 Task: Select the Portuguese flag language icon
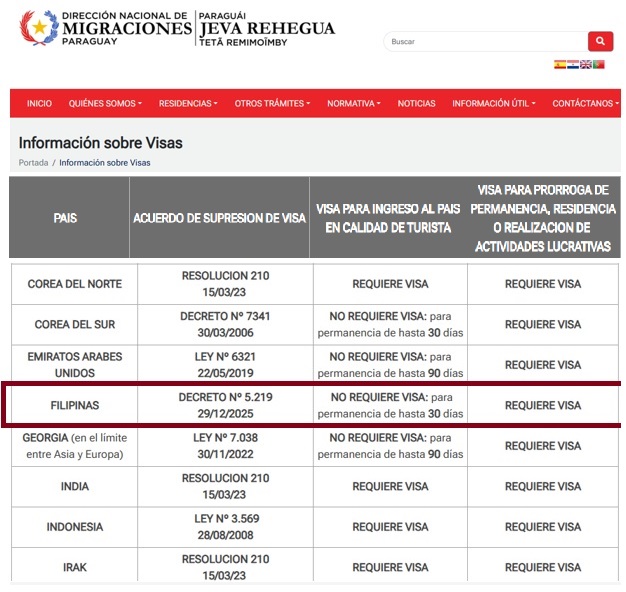pyautogui.click(x=599, y=64)
